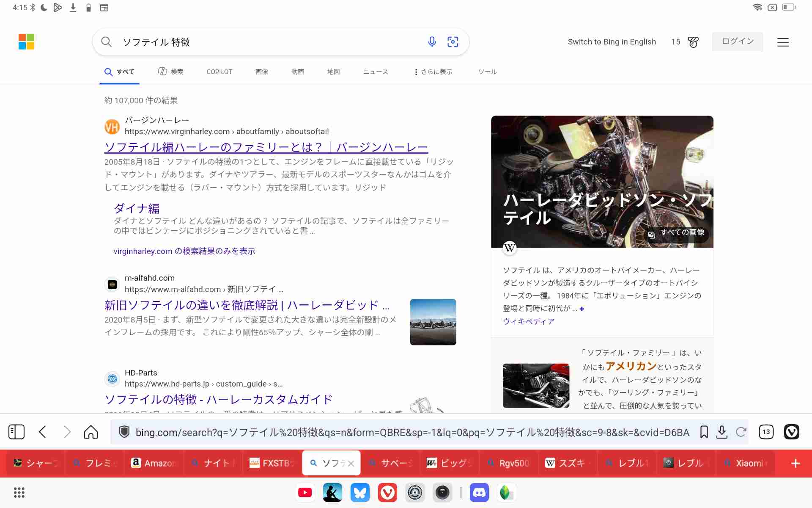This screenshot has width=812, height=508.
Task: Open visual search camera icon
Action: click(x=453, y=42)
